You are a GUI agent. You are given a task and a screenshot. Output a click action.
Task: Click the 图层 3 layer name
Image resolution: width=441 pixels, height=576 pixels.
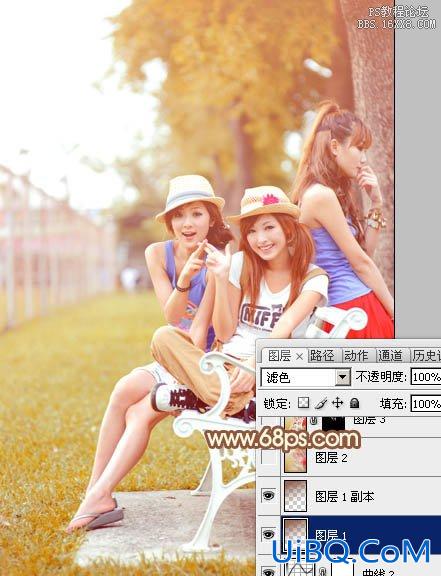[x=369, y=420]
